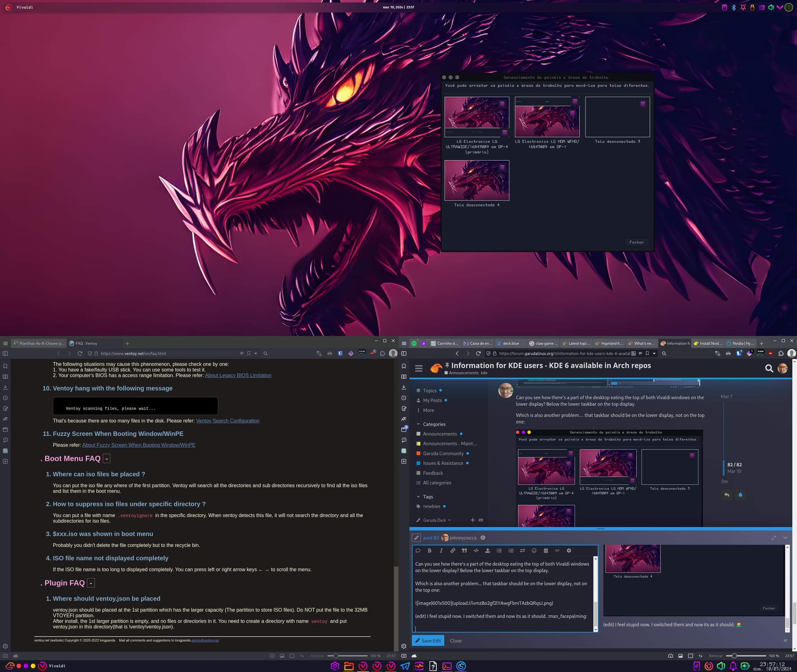The height and width of the screenshot is (672, 797).
Task: Open History panel in the left Vivaldi window
Action: 5,398
